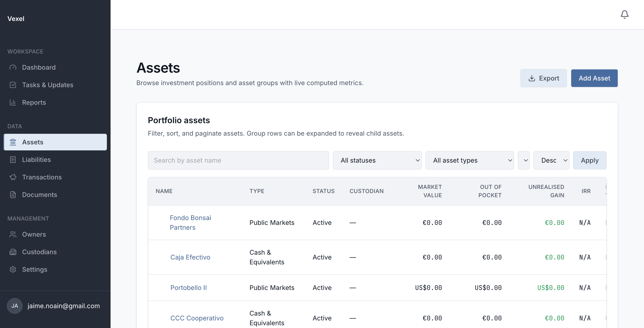Open Documents via the file icon
The height and width of the screenshot is (328, 644).
[13, 194]
